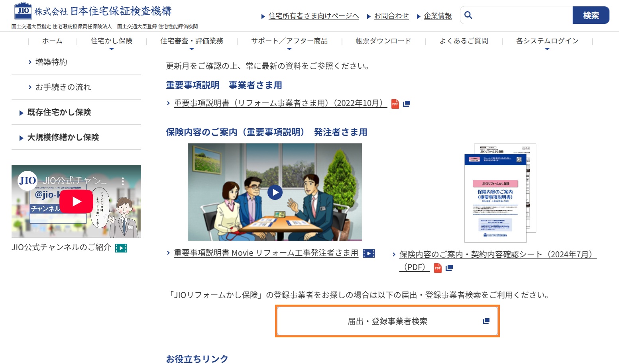The width and height of the screenshot is (619, 364).
Task: Click new-window icon after 契約内容確認シート PDF
Action: tap(449, 268)
